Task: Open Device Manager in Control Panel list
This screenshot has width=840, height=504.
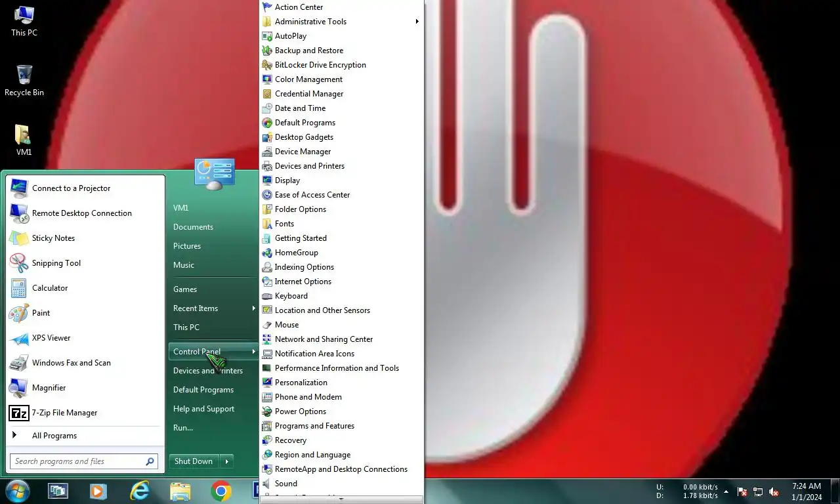Action: (341, 152)
